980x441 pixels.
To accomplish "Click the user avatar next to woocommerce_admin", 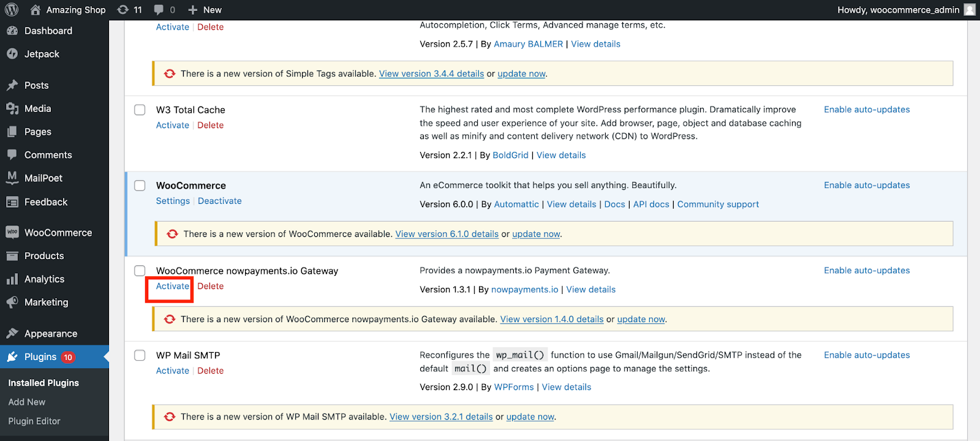I will (970, 10).
